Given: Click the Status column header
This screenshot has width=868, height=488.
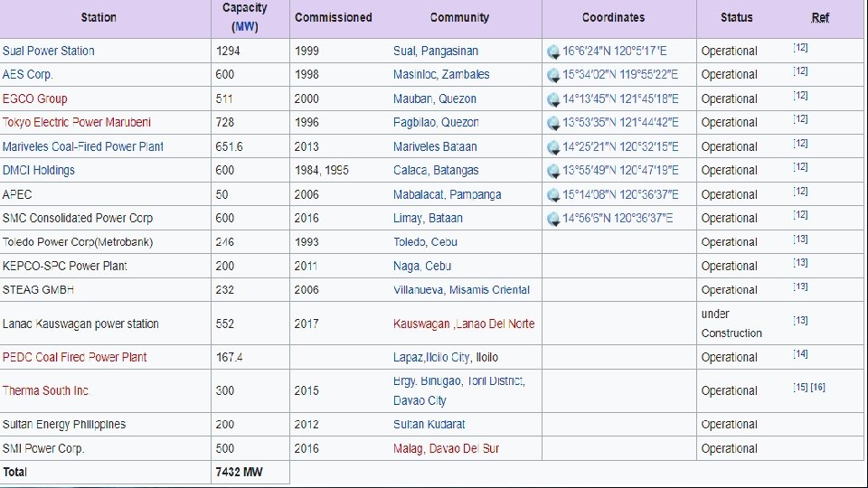Looking at the screenshot, I should coord(736,18).
